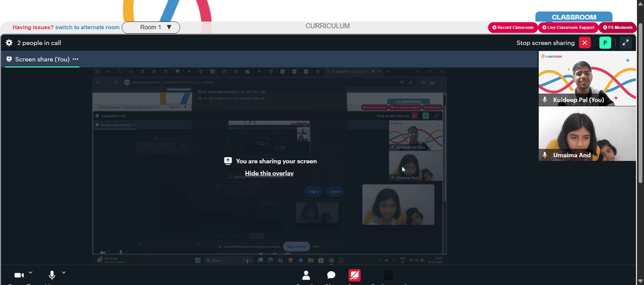The image size is (644, 285).
Task: Click the Record Classroom button
Action: pos(513,28)
